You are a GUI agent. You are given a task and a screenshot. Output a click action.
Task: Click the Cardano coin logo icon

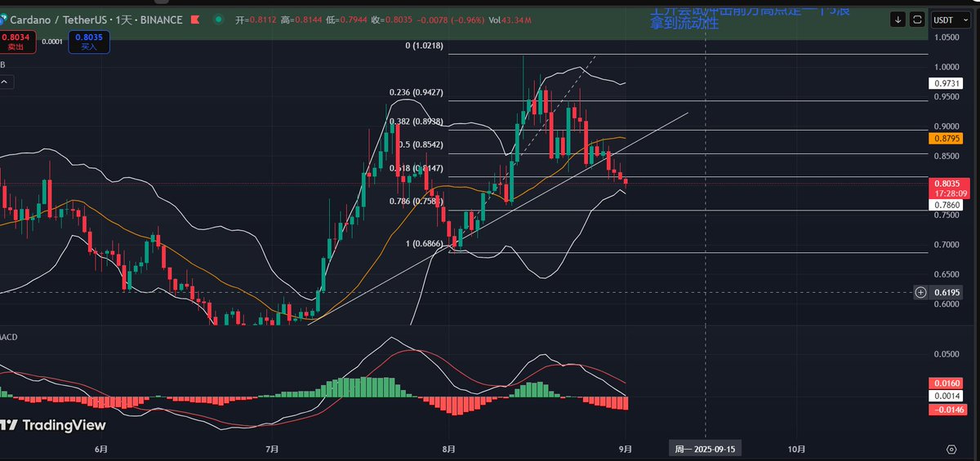click(x=2, y=18)
